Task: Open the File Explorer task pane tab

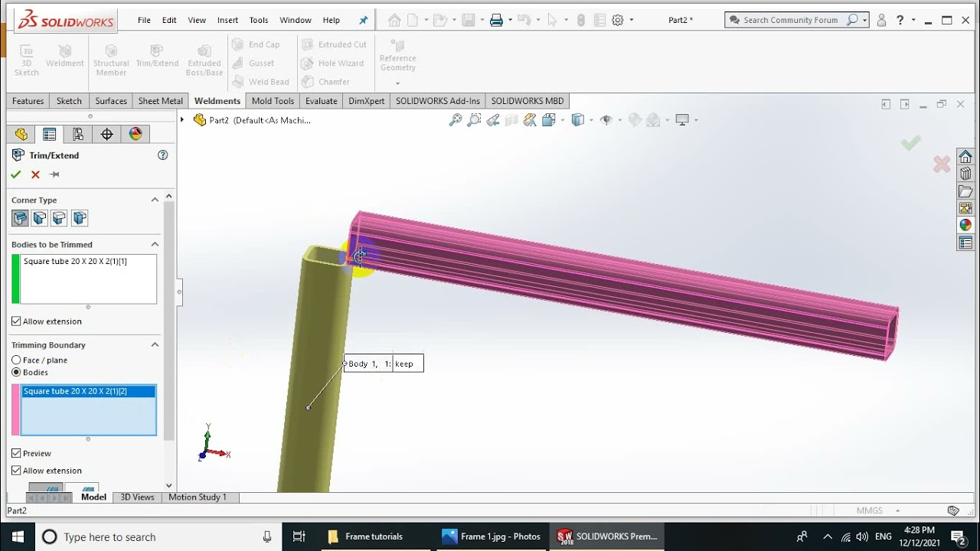Action: (965, 191)
